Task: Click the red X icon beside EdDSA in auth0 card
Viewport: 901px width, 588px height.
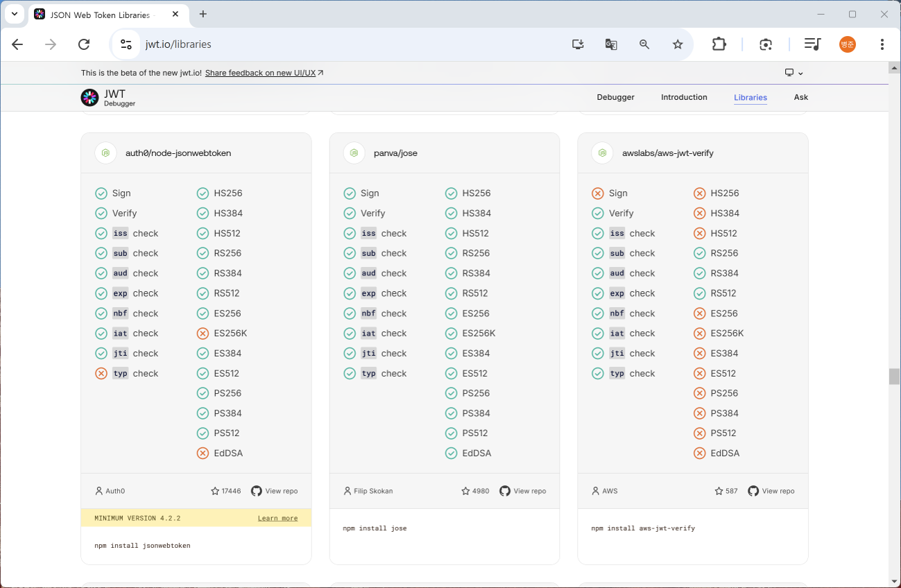Action: [x=203, y=453]
